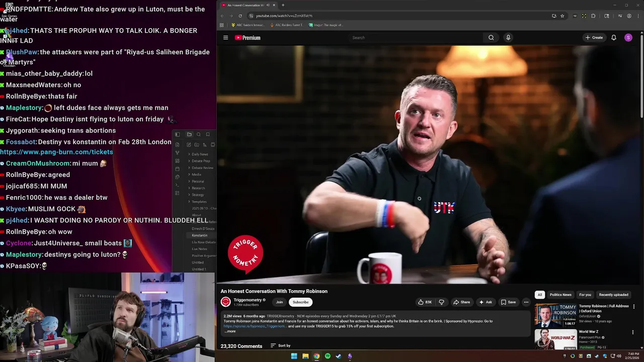Open Chrome extensions puzzle icon

593,16
